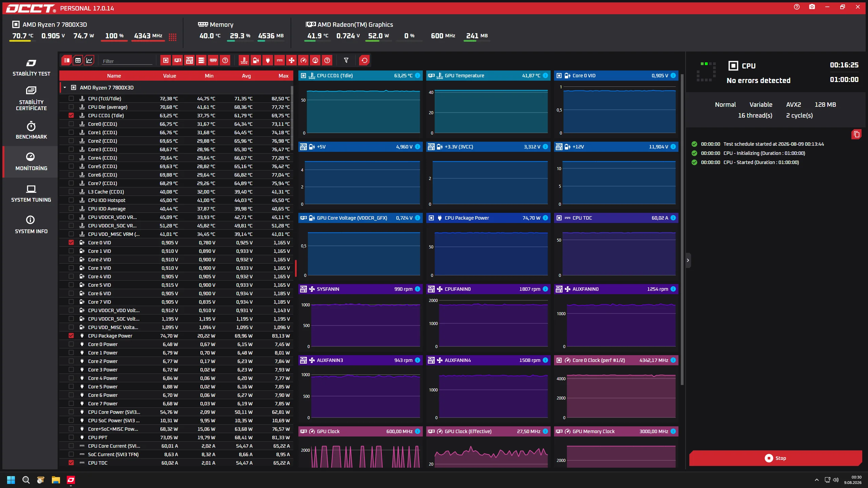Sort the table by the Min column
This screenshot has width=868, height=488.
pos(209,76)
